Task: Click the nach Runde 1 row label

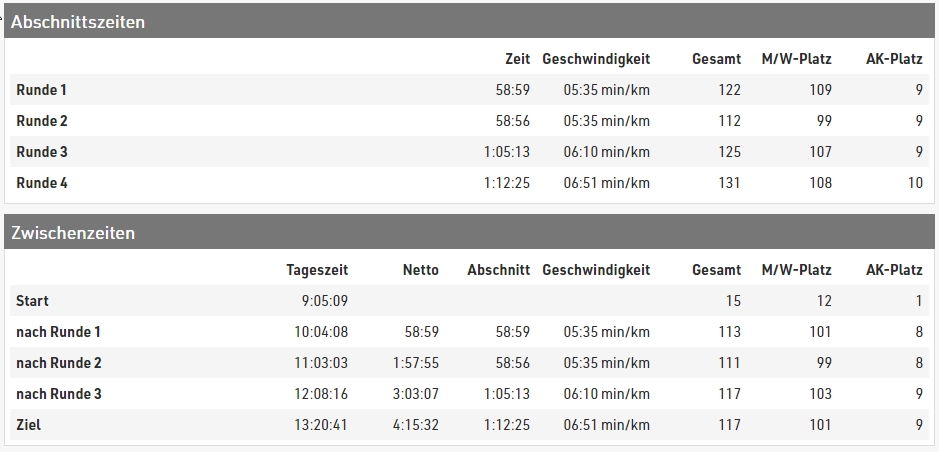Action: coord(58,332)
